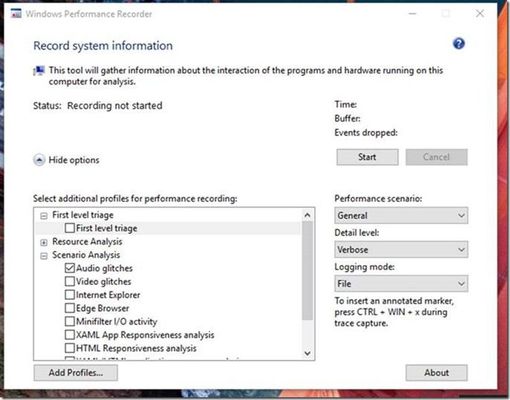Click the 'Record system information' heading
Screen dimensions: 510x400
[103, 46]
